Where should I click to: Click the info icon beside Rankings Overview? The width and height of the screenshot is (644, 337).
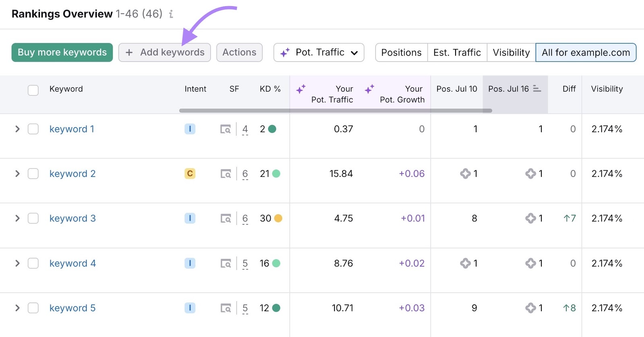tap(171, 14)
